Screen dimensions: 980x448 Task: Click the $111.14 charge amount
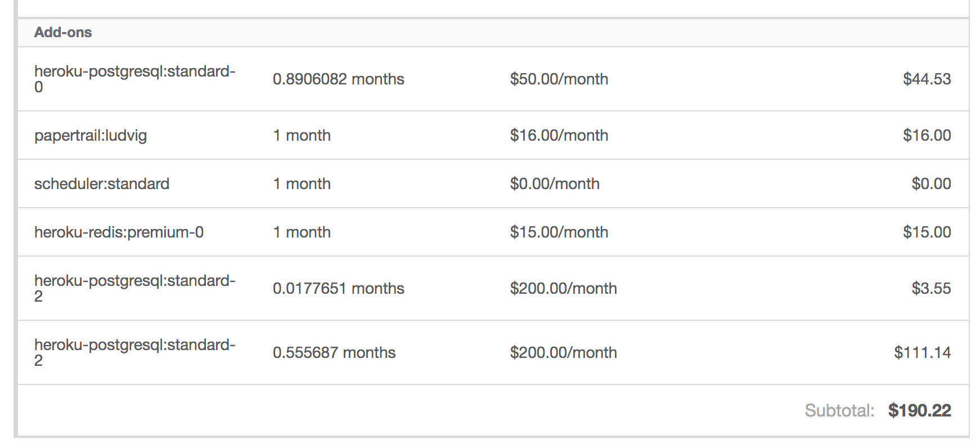pos(922,353)
